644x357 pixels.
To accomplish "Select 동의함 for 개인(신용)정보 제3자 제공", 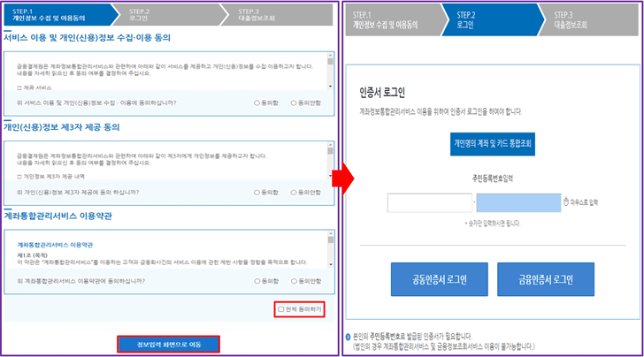I will click(x=257, y=192).
